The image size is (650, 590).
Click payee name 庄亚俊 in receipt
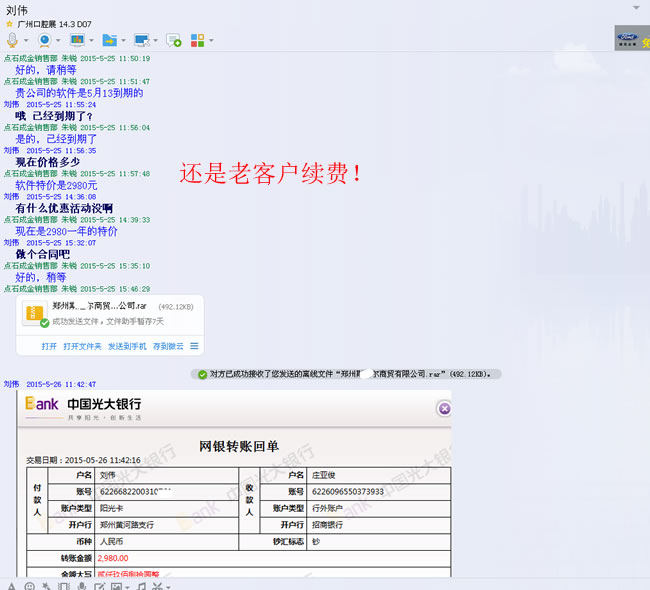click(323, 475)
